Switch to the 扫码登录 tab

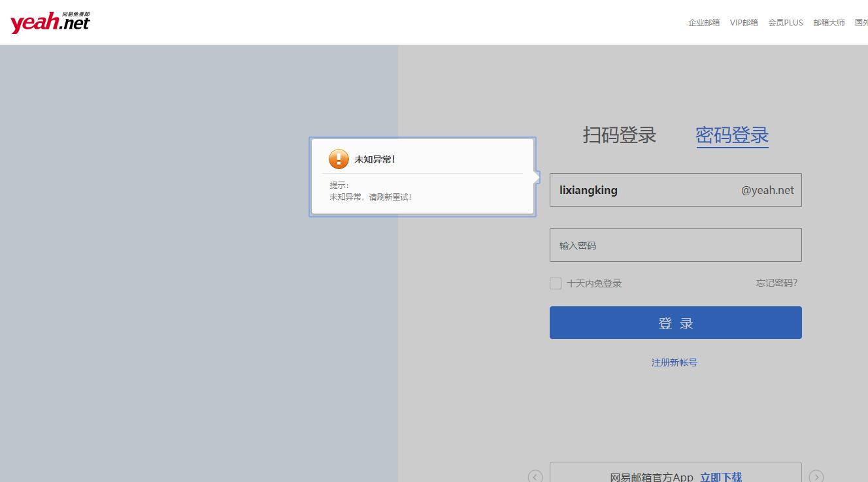618,135
